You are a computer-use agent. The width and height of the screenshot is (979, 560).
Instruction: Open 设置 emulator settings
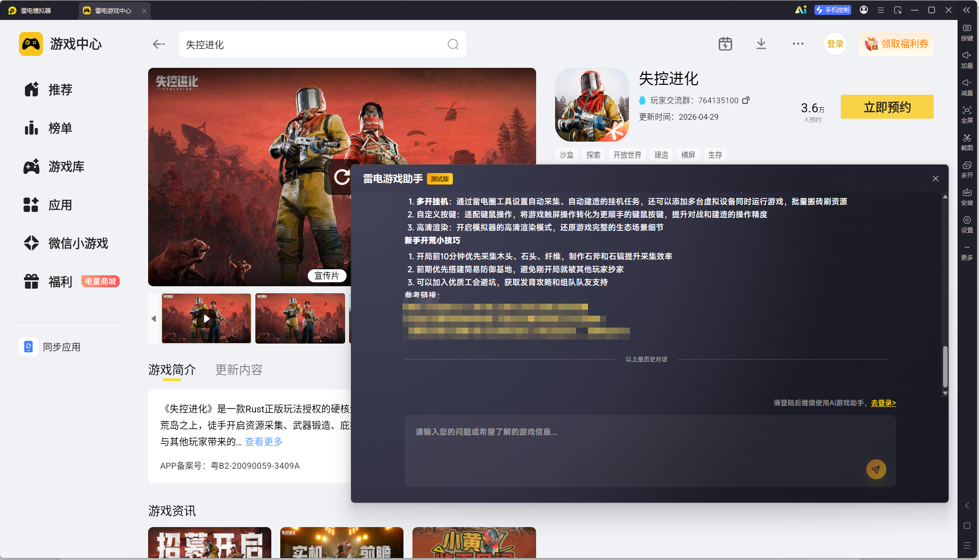(967, 224)
